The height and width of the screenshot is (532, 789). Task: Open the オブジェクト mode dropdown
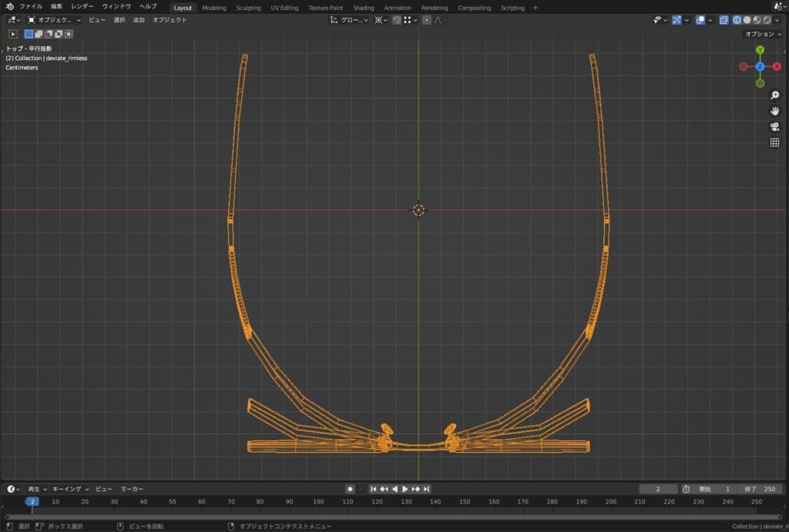coord(54,20)
